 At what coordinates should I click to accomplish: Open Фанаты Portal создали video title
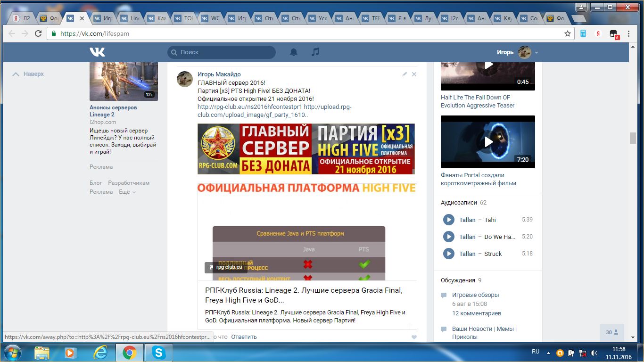[479, 179]
